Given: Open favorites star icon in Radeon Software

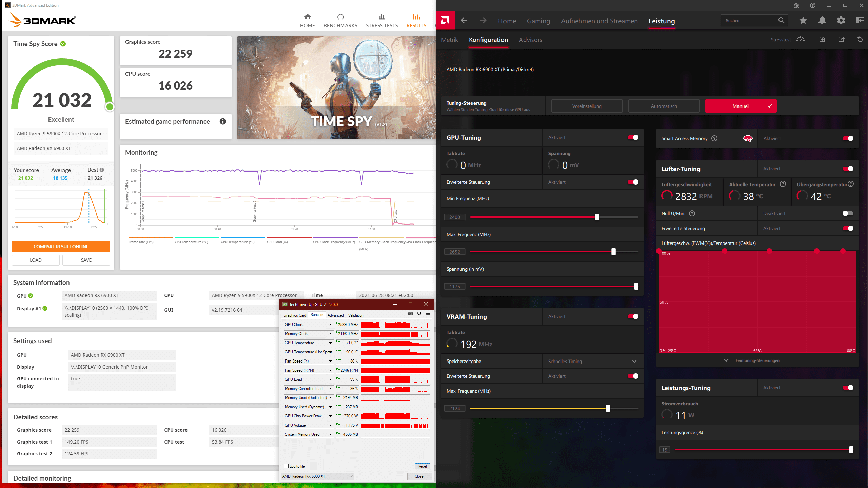Looking at the screenshot, I should point(803,21).
